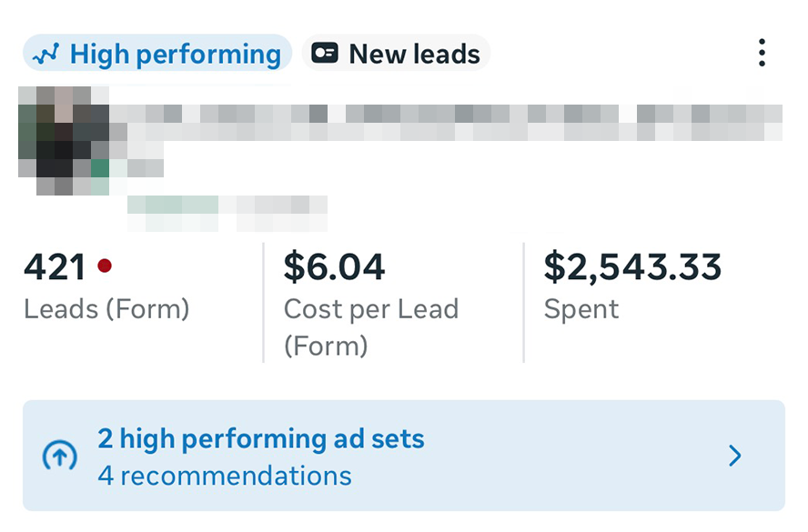View the 4 recommendations text
808x532 pixels.
pos(225,476)
